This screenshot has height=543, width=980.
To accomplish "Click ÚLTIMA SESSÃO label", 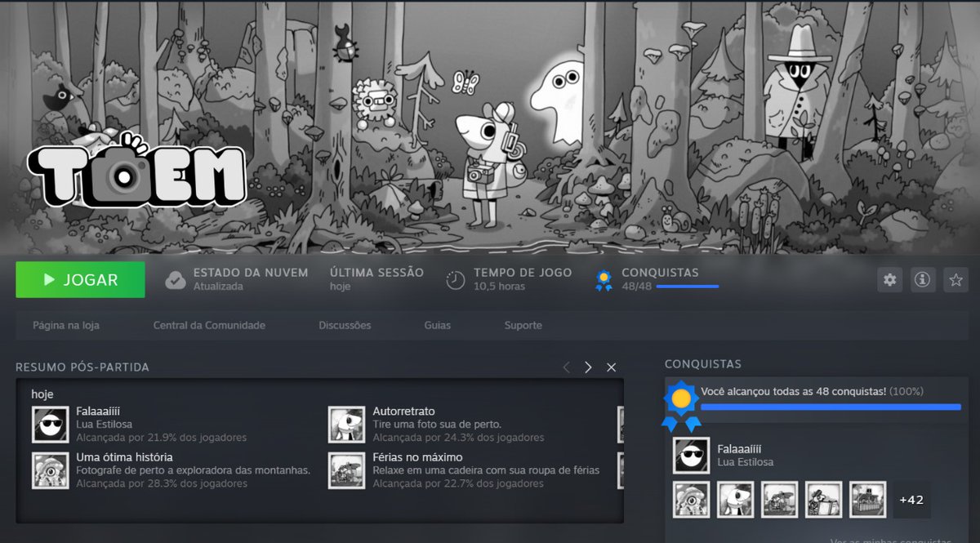I will (x=376, y=273).
